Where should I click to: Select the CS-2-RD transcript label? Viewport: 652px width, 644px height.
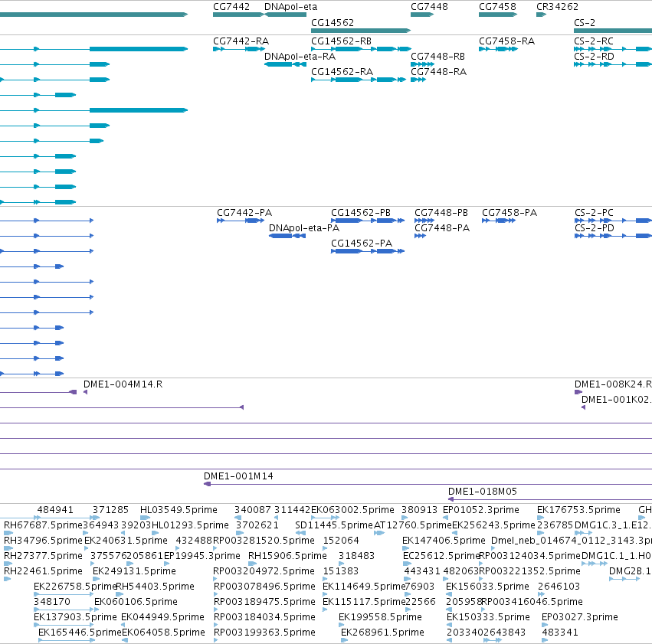[x=594, y=57]
